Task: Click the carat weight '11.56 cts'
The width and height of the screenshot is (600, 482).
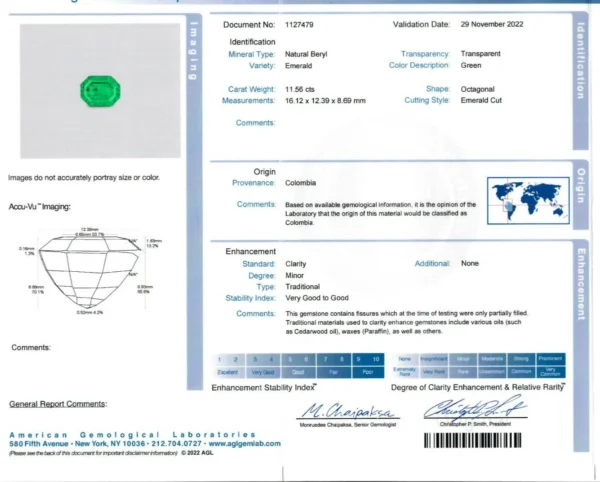Action: 300,90
